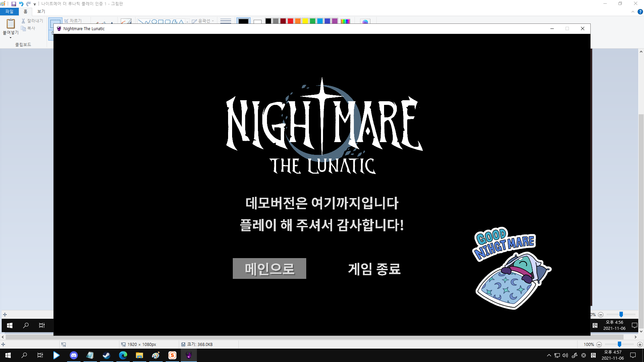Screen dimensions: 644x362
Task: Show hidden system tray icons chevron
Action: [549, 355]
